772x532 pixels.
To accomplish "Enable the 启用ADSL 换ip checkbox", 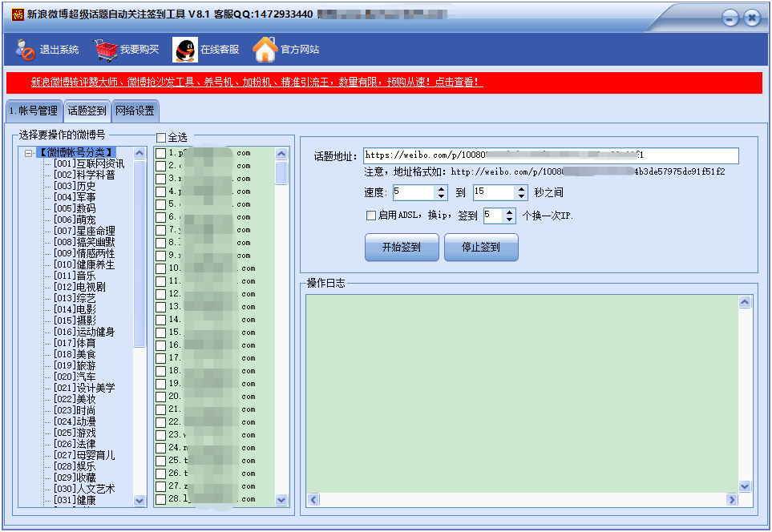I will pos(371,216).
